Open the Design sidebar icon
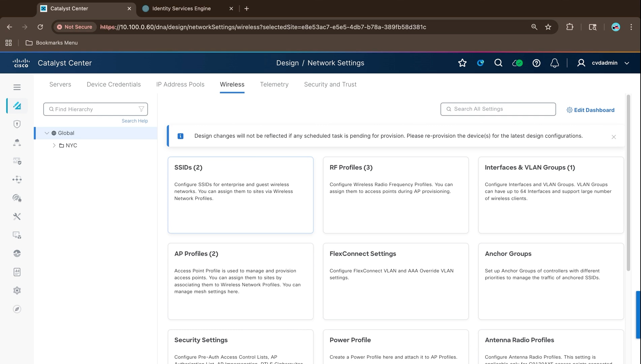Image resolution: width=641 pixels, height=364 pixels. 17,106
